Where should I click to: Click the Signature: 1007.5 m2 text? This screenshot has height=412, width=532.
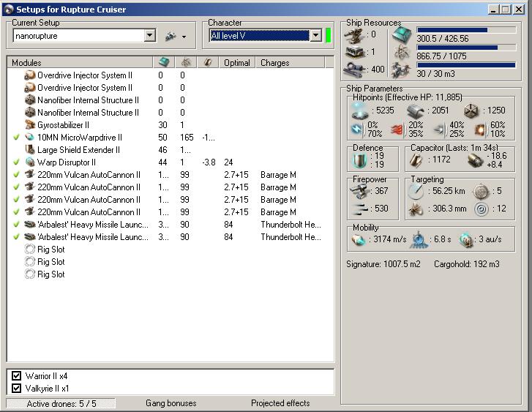tap(383, 264)
